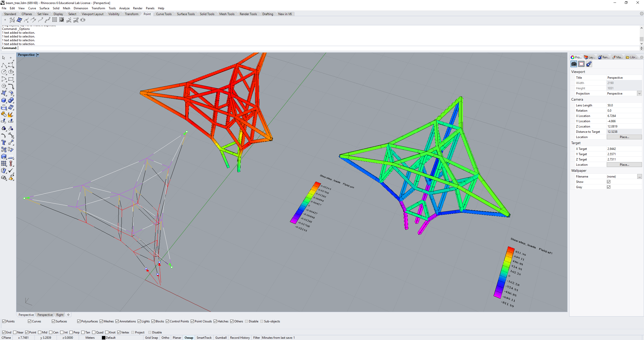
Task: Expand the panel options gear menu
Action: [642, 57]
